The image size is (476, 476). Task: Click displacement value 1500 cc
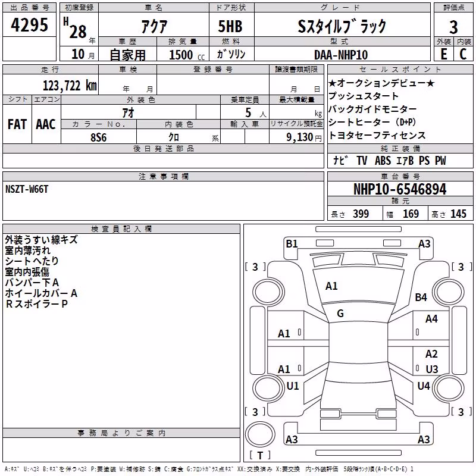coord(186,55)
